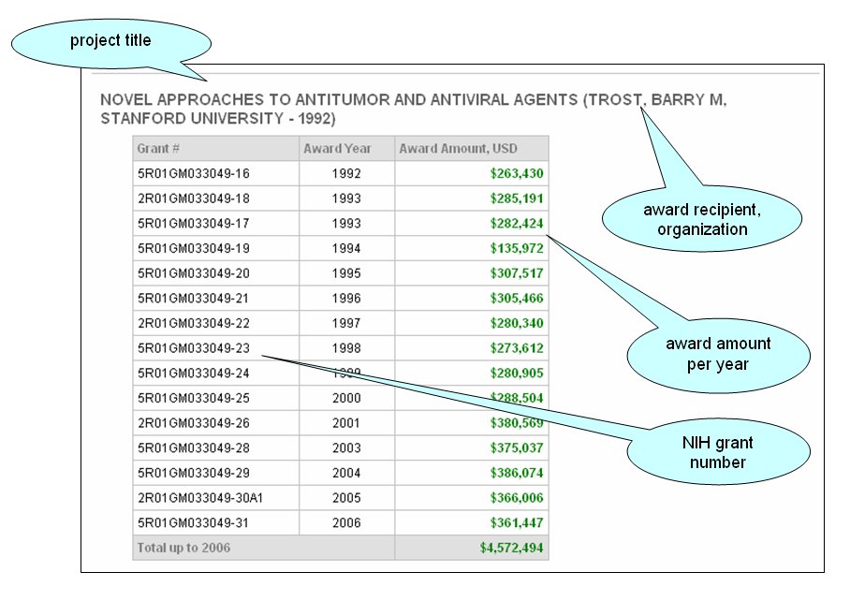The width and height of the screenshot is (850, 616).
Task: Select the $280,340 award amount
Action: [x=517, y=323]
